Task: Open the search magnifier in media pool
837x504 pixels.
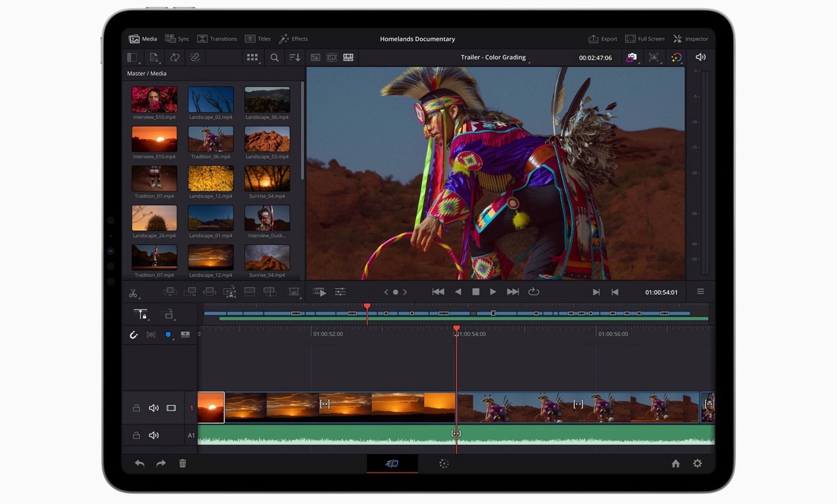Action: [275, 58]
